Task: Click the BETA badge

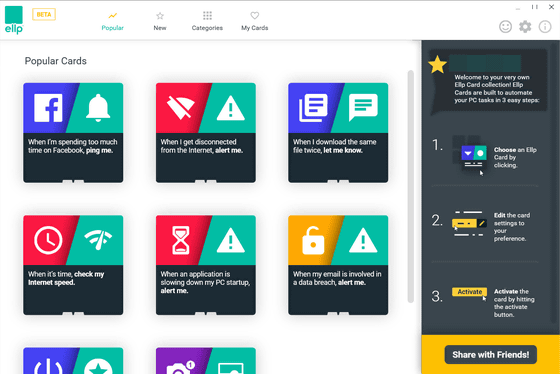Action: point(44,15)
